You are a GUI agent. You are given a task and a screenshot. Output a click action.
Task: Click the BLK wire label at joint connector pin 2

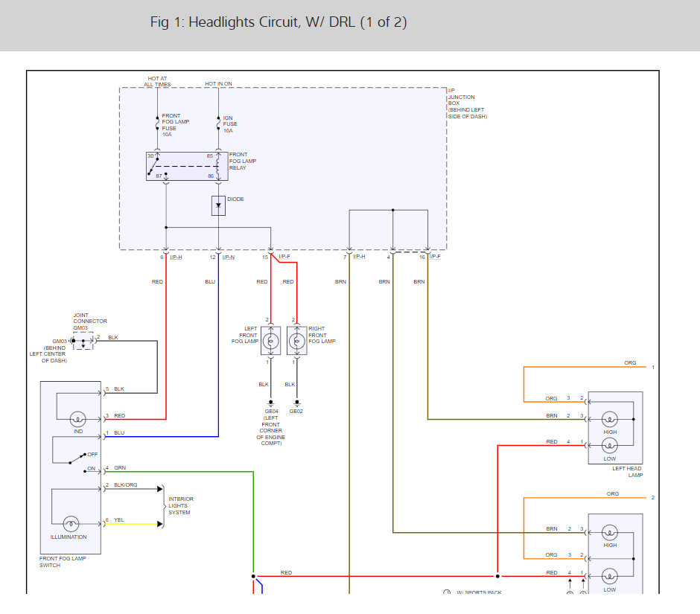113,337
